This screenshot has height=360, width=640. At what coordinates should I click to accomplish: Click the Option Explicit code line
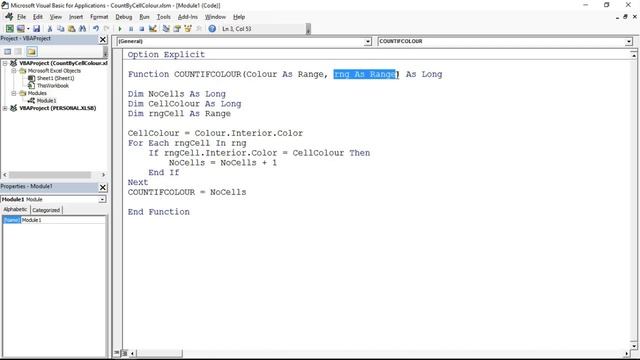pyautogui.click(x=166, y=55)
